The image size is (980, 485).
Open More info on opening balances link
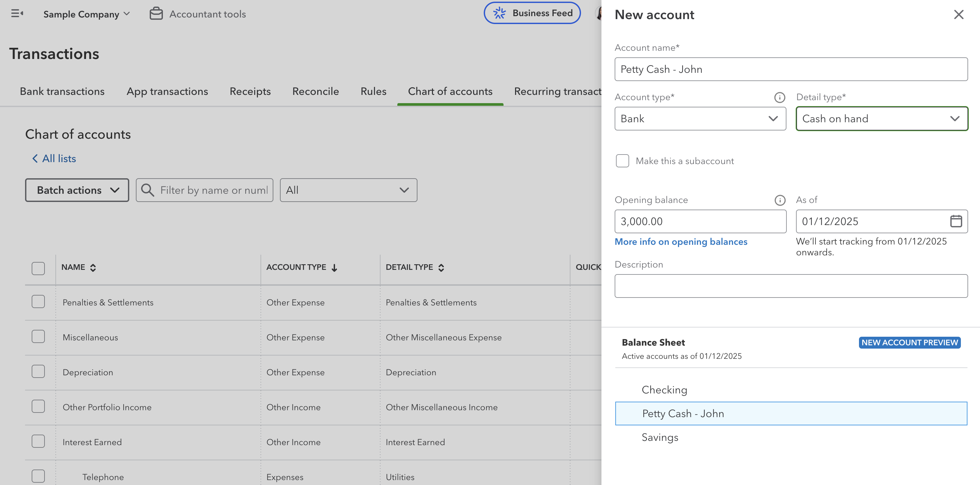pos(681,242)
